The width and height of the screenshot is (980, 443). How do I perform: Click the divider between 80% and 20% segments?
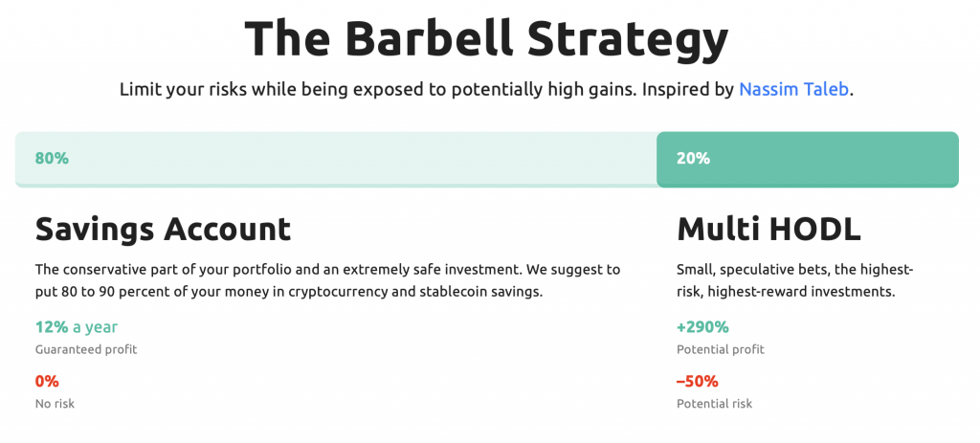tap(657, 160)
